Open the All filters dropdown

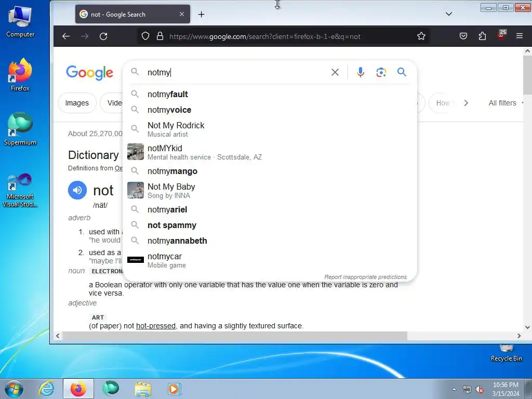point(506,103)
